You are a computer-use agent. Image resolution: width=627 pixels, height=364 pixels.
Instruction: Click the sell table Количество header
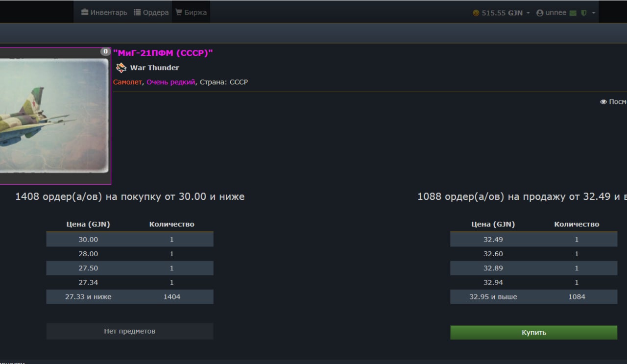[x=577, y=224]
